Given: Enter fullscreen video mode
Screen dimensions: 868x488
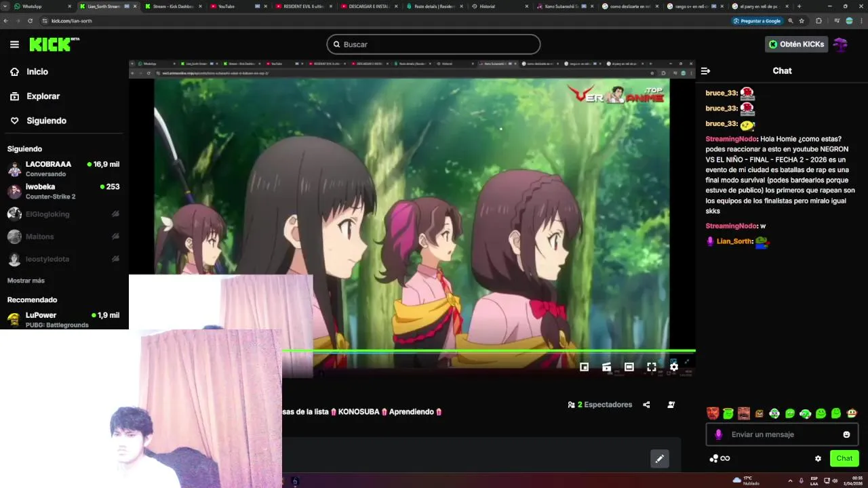Looking at the screenshot, I should [652, 367].
